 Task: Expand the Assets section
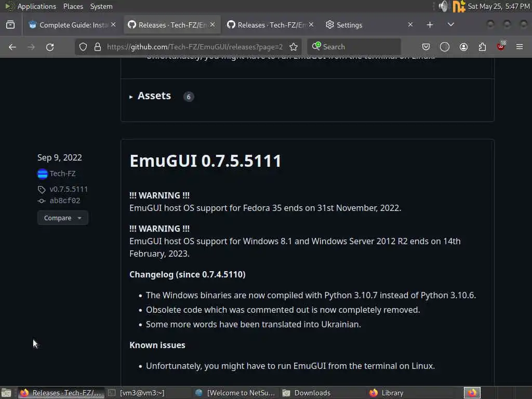click(150, 96)
